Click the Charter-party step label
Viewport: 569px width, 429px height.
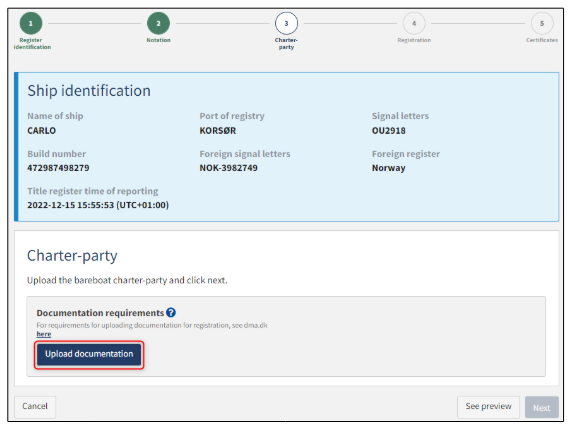pyautogui.click(x=286, y=44)
